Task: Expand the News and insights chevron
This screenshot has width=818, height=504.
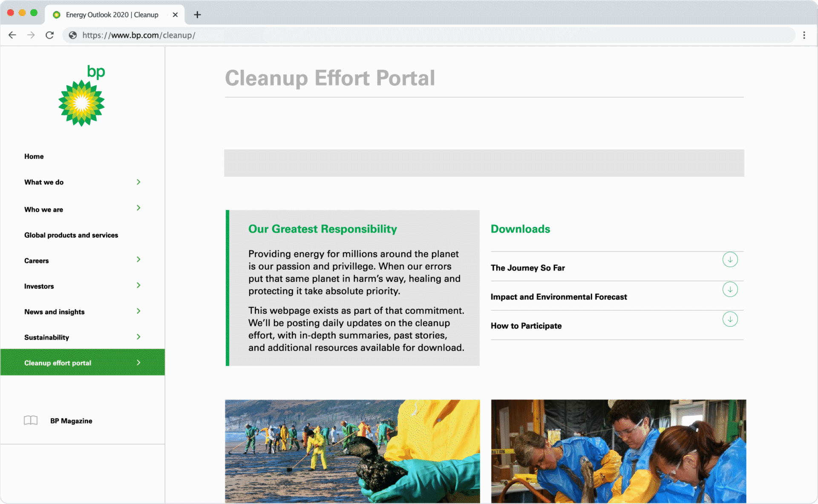Action: click(x=138, y=311)
